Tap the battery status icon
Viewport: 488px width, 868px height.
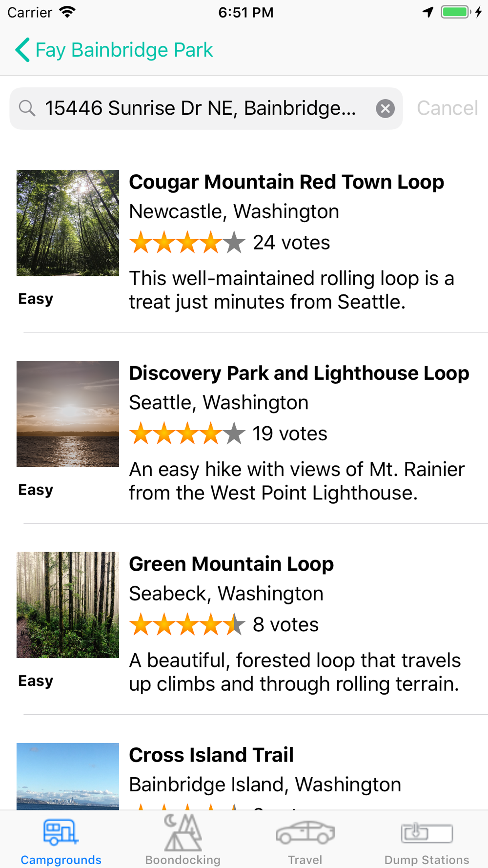pyautogui.click(x=456, y=12)
